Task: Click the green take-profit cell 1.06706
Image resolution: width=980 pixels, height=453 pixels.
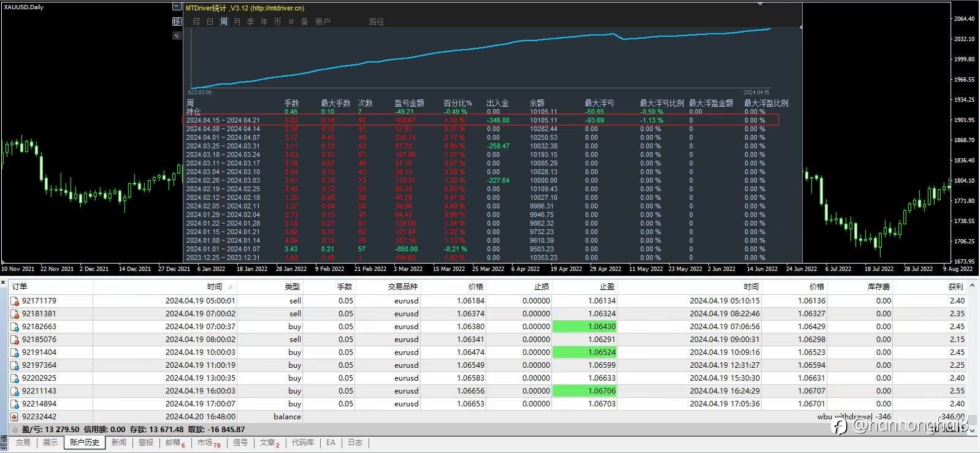Action: click(x=584, y=391)
